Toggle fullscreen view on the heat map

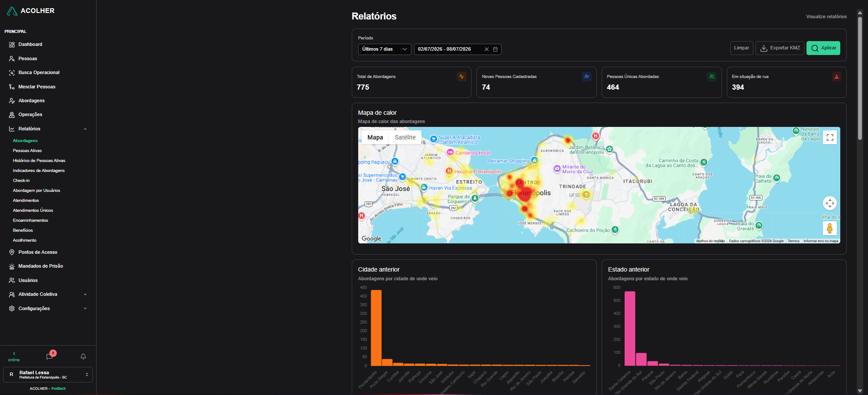(829, 137)
